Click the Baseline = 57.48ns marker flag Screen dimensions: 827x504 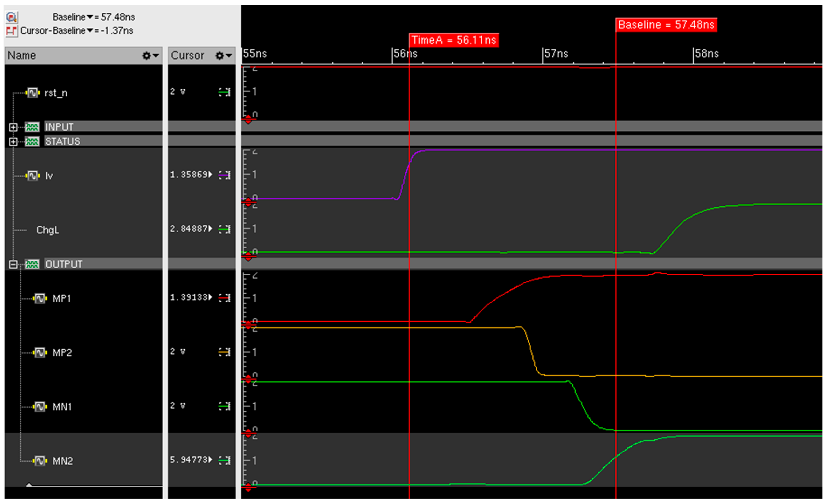tap(666, 25)
